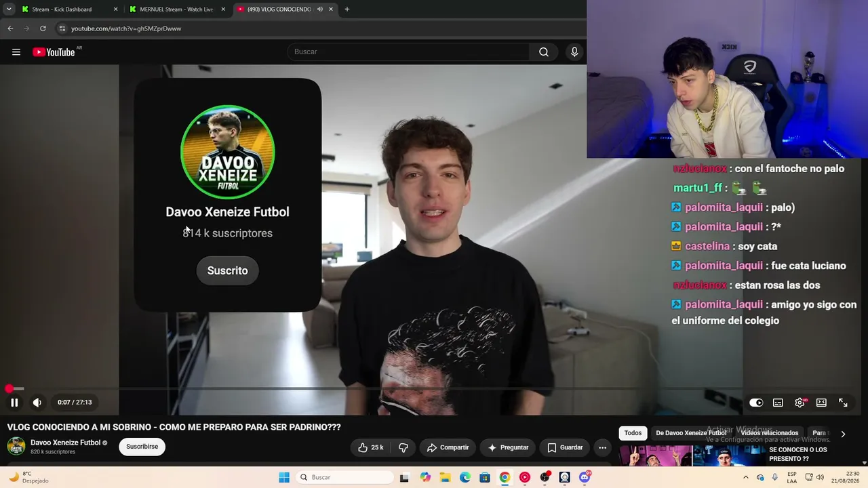This screenshot has height=488, width=868.
Task: Enter fullscreen mode
Action: pos(843,403)
